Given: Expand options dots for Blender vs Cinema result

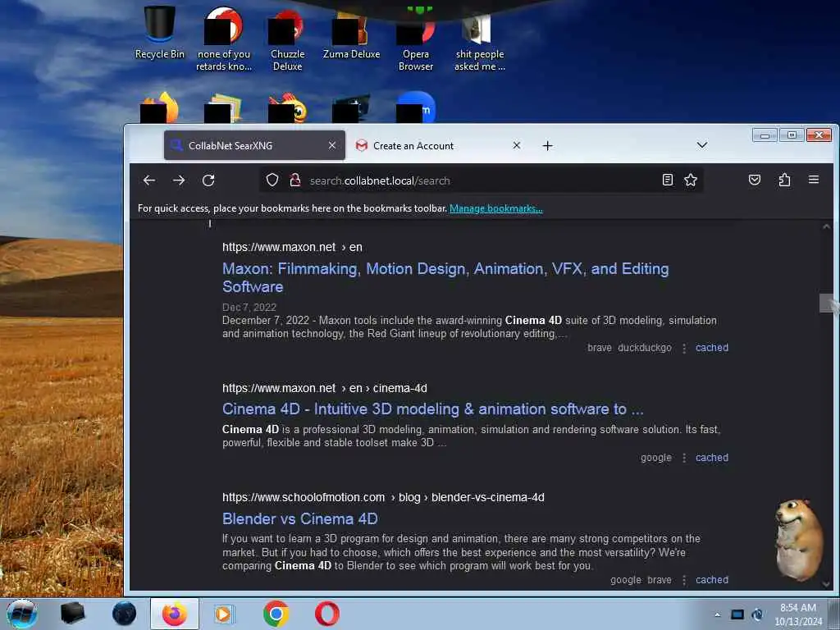Looking at the screenshot, I should [684, 580].
